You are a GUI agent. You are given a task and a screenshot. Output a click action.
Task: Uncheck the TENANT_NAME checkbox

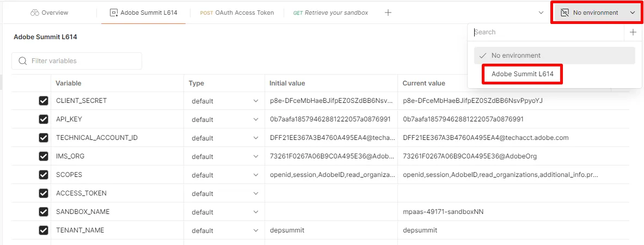pyautogui.click(x=43, y=230)
